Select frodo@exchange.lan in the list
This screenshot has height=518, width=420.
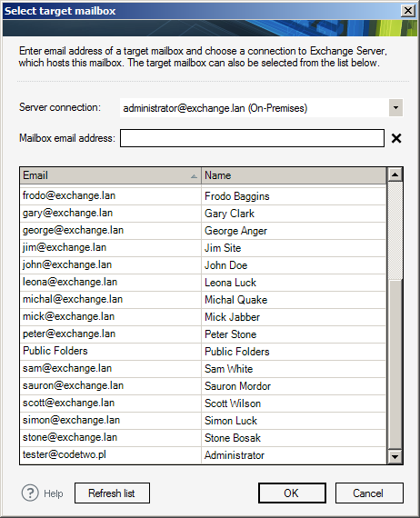69,195
